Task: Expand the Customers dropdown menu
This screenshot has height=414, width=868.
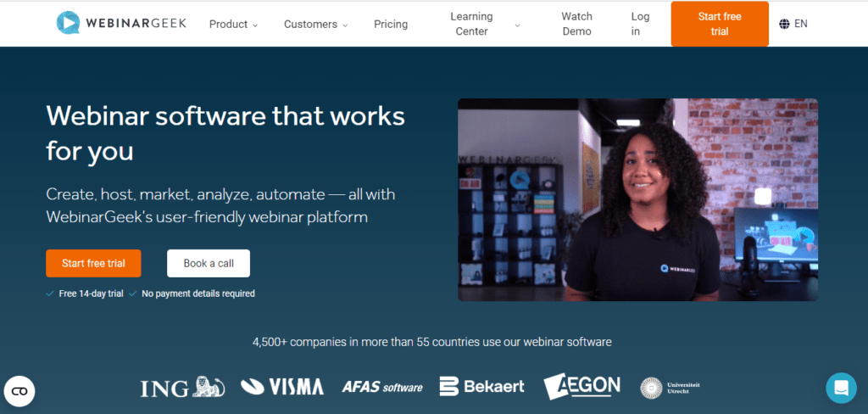Action: click(315, 25)
